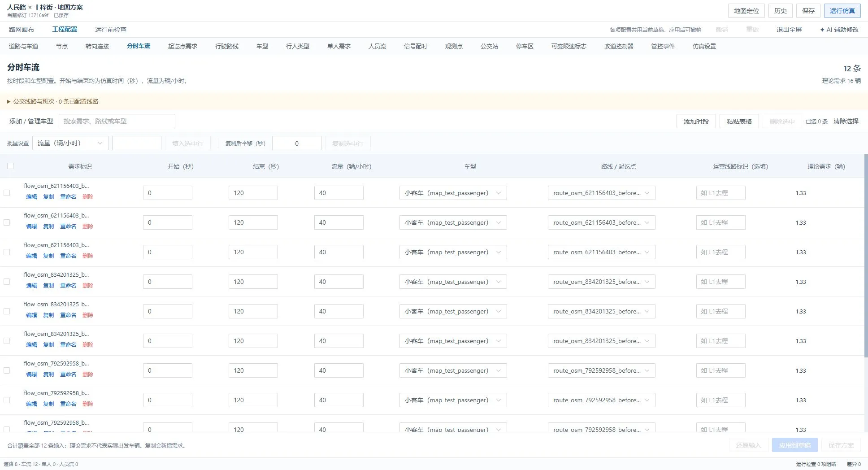868x470 pixels.
Task: Focus the 搜索需求、路线或车型 search field
Action: click(117, 121)
